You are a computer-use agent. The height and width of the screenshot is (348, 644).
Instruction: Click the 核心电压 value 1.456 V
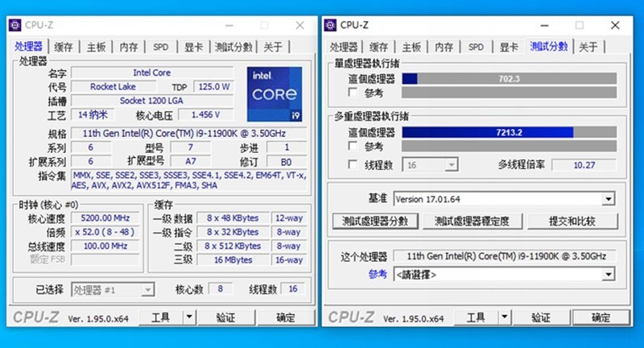(x=206, y=114)
